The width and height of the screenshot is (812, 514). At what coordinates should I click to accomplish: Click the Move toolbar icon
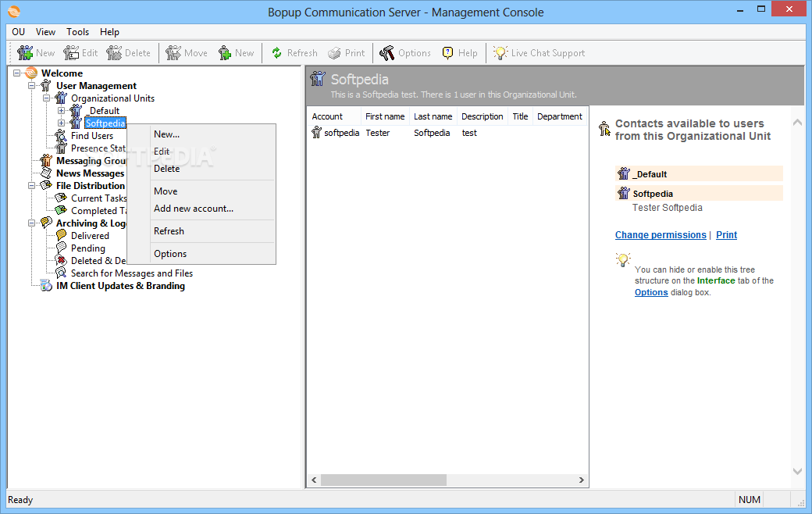(173, 53)
